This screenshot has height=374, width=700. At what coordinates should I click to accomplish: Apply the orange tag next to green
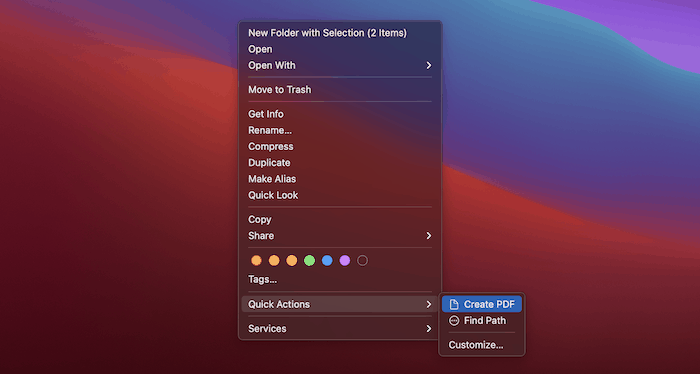(292, 261)
